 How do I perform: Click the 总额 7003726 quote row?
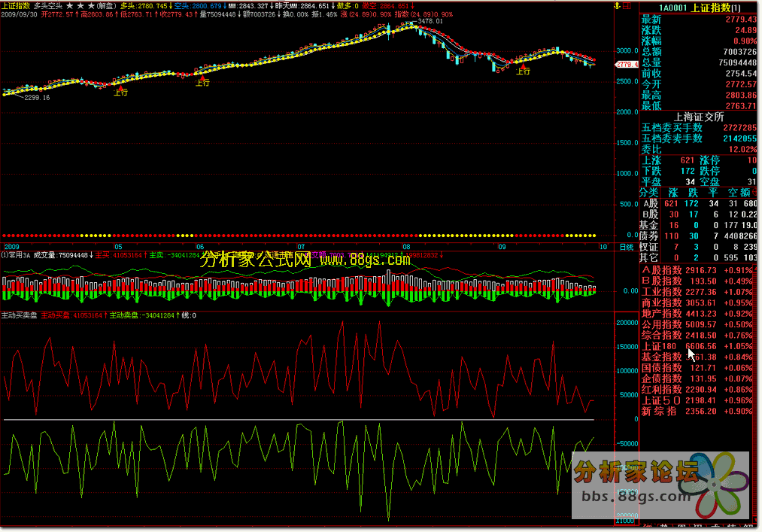click(699, 52)
